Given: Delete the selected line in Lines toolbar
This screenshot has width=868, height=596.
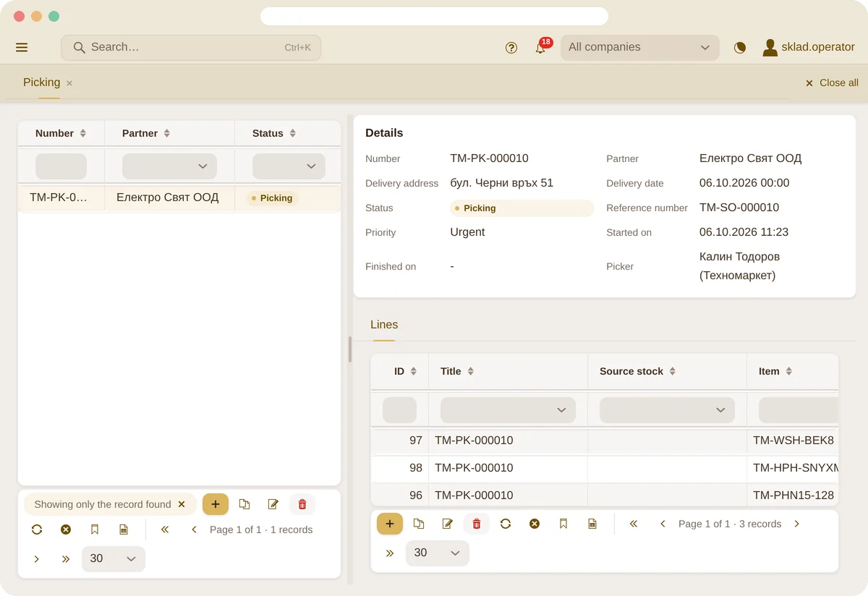Looking at the screenshot, I should coord(477,524).
